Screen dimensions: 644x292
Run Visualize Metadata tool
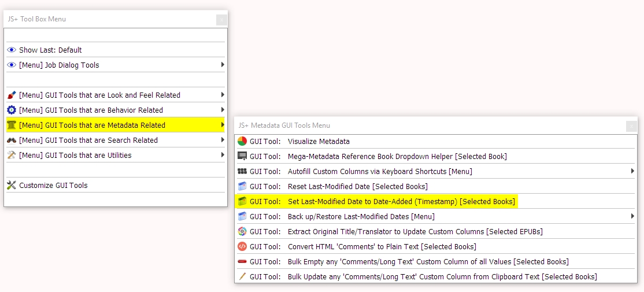[436, 141]
